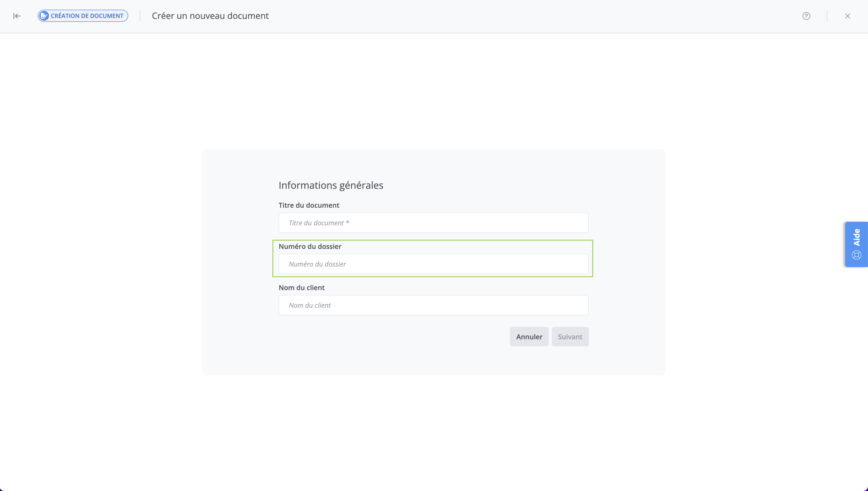Screen dimensions: 868x491
Task: Click the Nom du client label
Action: point(301,287)
